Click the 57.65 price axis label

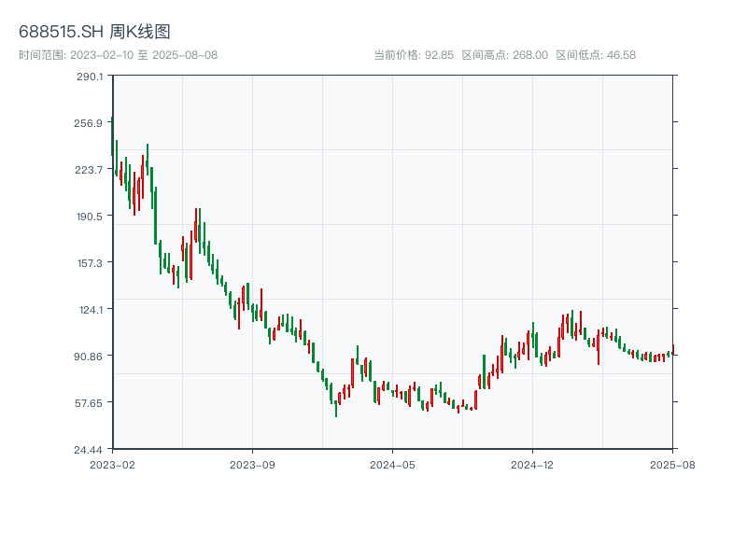(x=90, y=402)
